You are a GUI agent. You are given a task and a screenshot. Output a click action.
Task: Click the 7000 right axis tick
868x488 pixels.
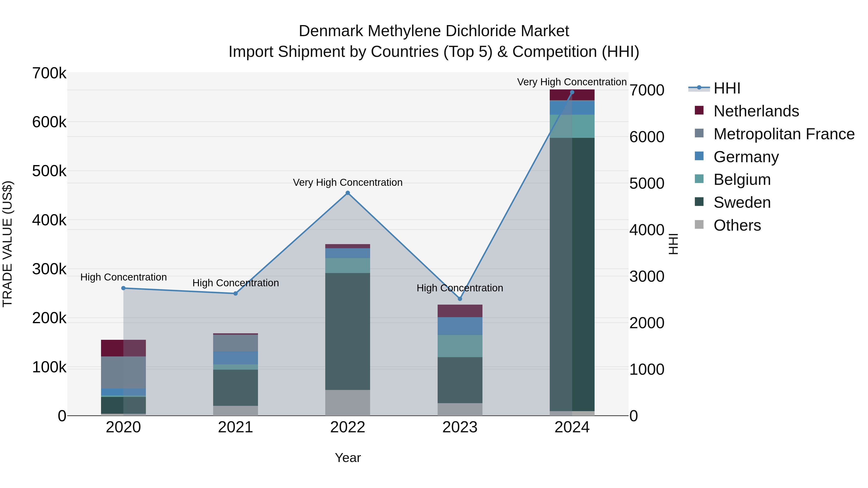coord(647,90)
